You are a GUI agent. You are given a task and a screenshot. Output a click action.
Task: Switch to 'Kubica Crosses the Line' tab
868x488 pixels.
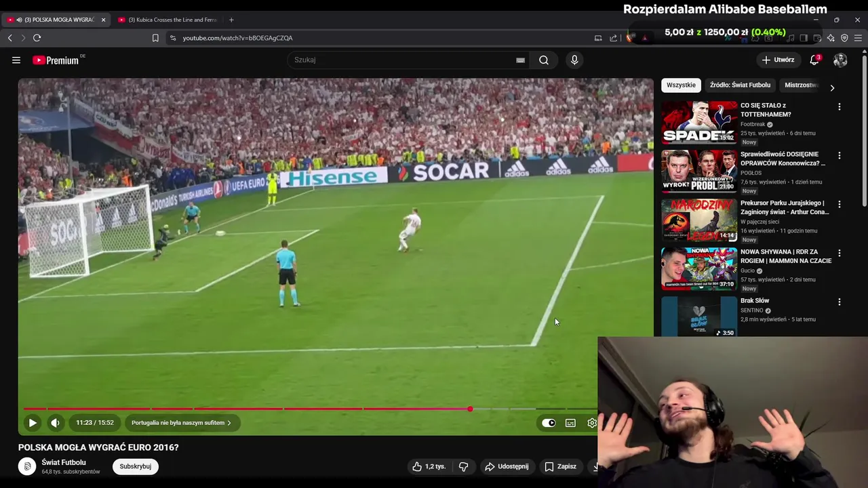point(167,20)
